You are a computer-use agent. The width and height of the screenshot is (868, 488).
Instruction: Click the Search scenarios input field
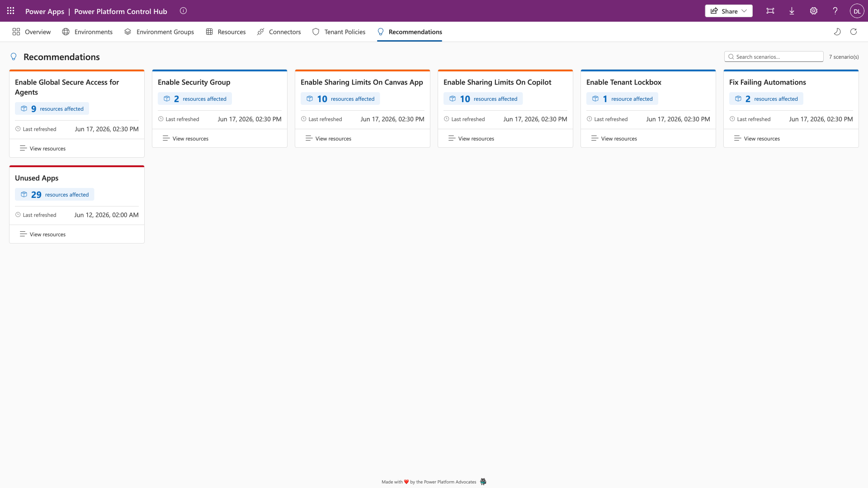774,56
